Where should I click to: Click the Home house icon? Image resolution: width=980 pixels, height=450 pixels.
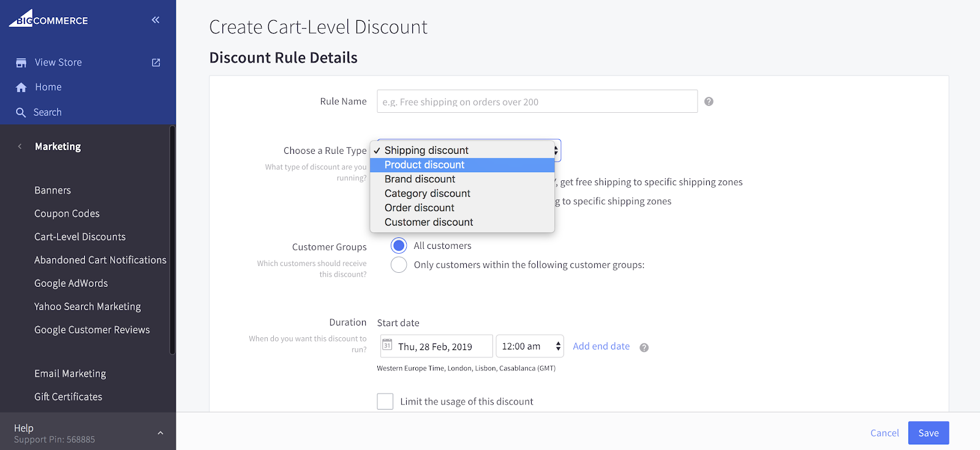[x=21, y=88]
